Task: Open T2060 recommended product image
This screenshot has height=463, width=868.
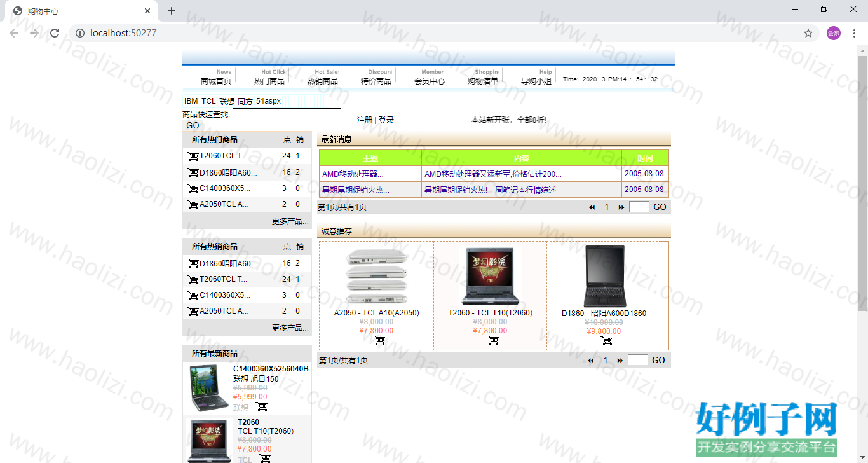Action: point(490,277)
